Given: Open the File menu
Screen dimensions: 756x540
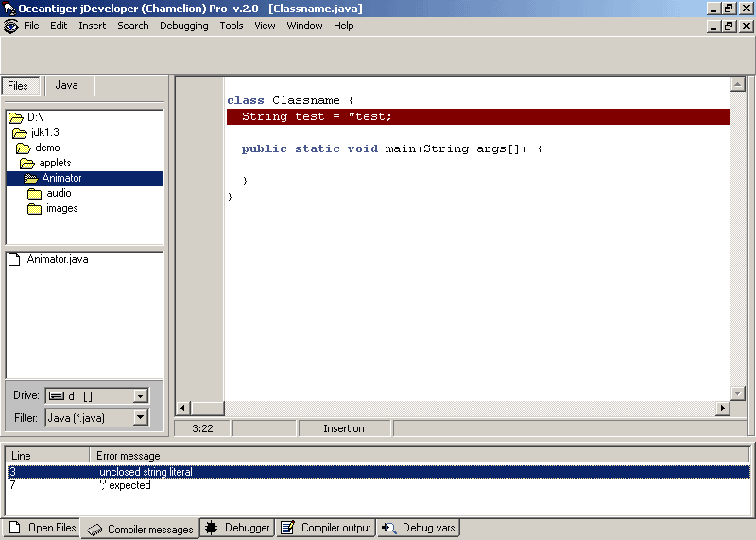Looking at the screenshot, I should tap(31, 26).
